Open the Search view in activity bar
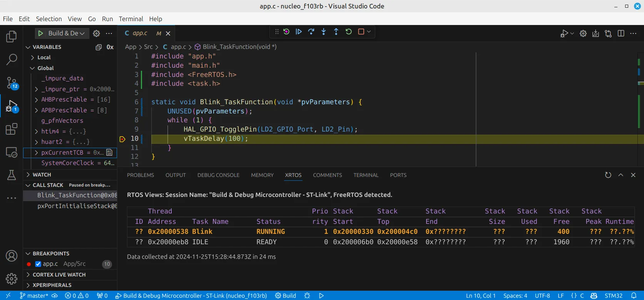This screenshot has height=300, width=644. click(12, 60)
